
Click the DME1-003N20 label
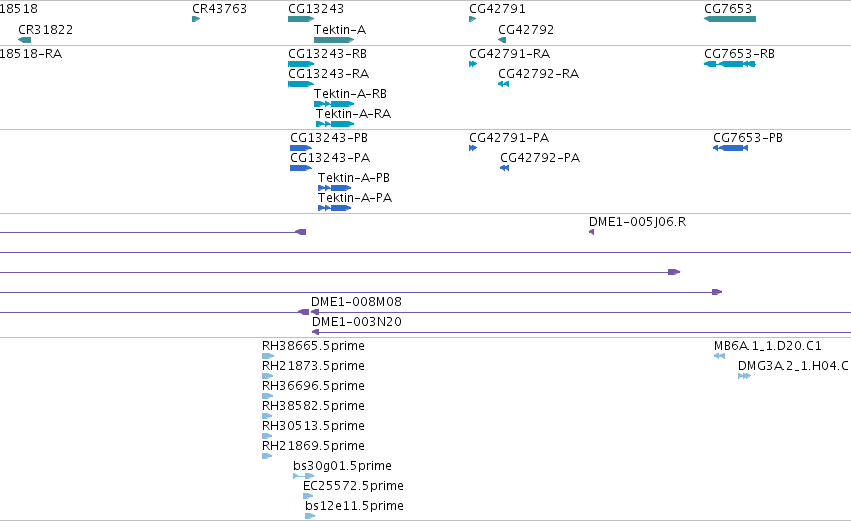(357, 322)
